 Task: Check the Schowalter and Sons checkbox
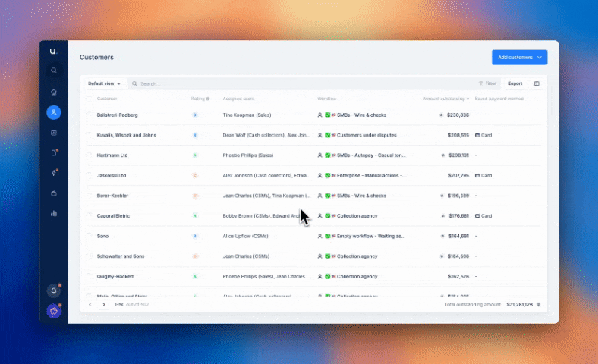click(89, 256)
